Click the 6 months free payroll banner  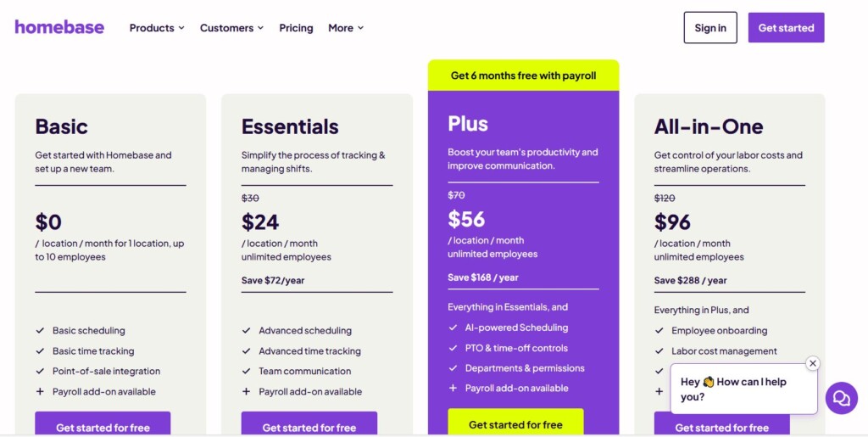tap(523, 76)
